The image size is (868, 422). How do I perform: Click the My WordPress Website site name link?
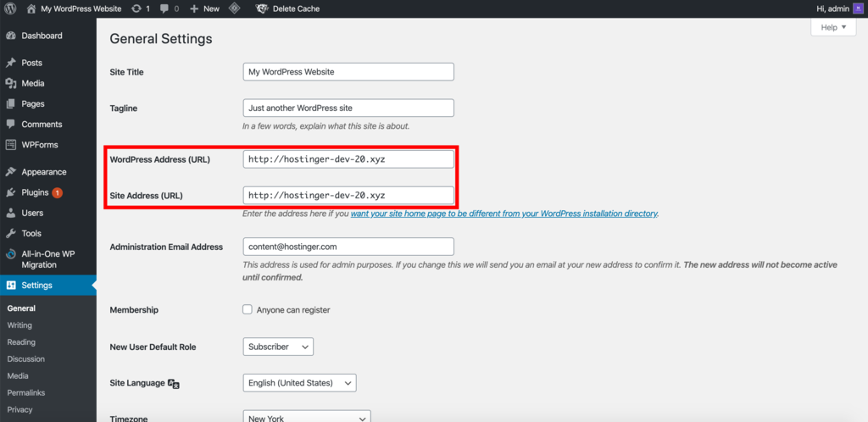point(81,8)
